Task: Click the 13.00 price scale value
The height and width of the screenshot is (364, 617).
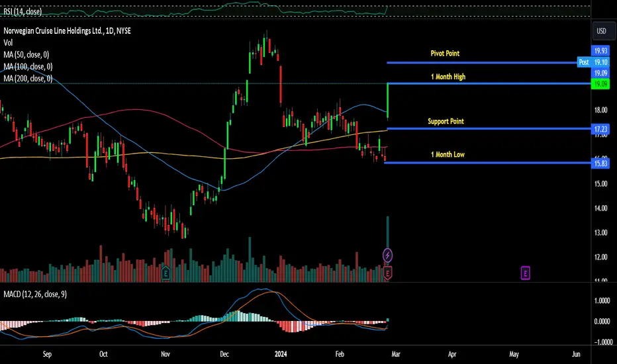Action: (x=601, y=232)
